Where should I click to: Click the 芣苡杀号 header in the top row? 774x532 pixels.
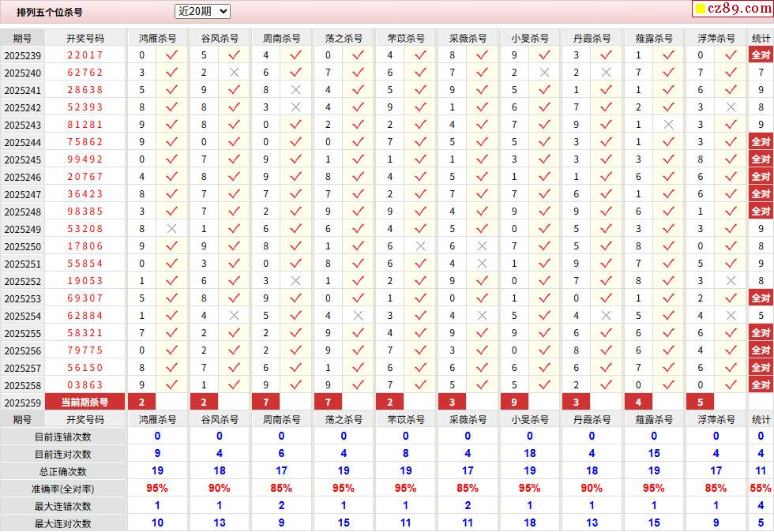pyautogui.click(x=406, y=38)
